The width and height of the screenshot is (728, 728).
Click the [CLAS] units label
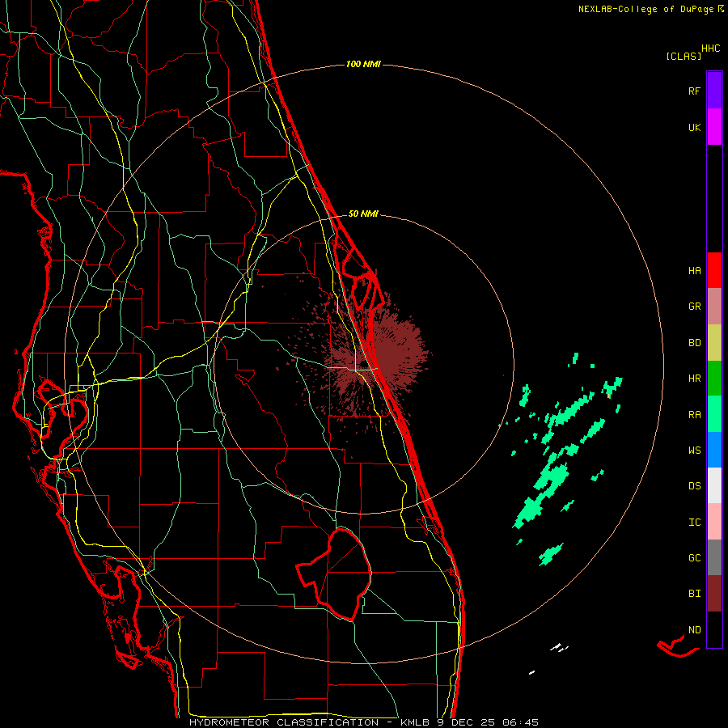point(684,57)
